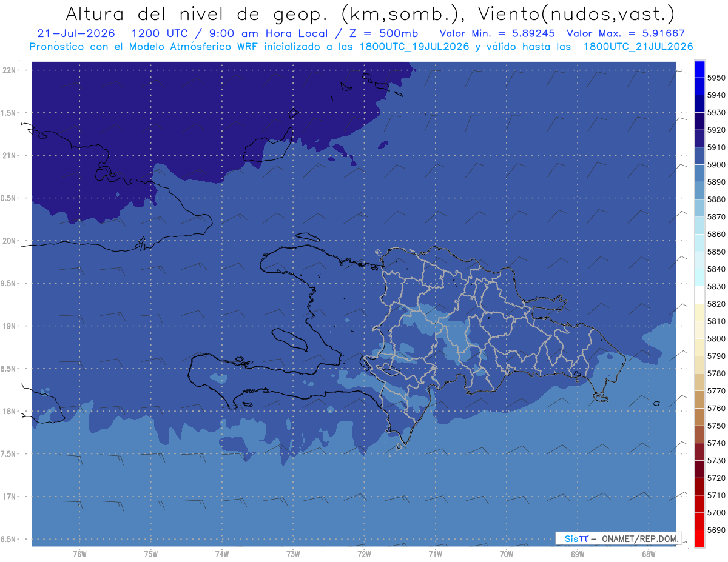Select the 5820 legend color swatch
The width and height of the screenshot is (728, 562).
[699, 295]
